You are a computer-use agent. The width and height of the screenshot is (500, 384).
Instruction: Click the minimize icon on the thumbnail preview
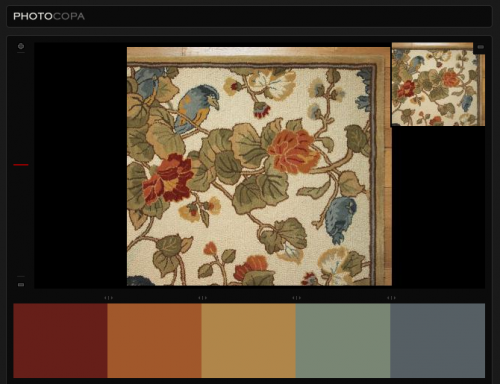[480, 47]
